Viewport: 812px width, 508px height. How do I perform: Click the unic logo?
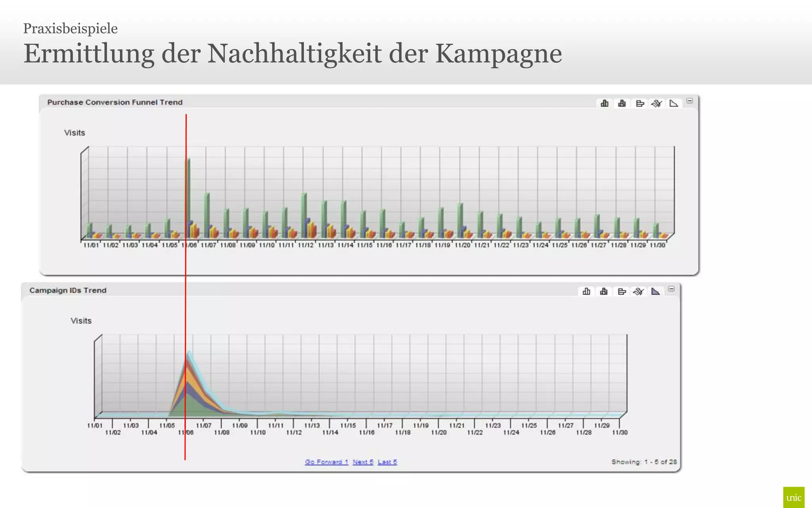pyautogui.click(x=794, y=497)
